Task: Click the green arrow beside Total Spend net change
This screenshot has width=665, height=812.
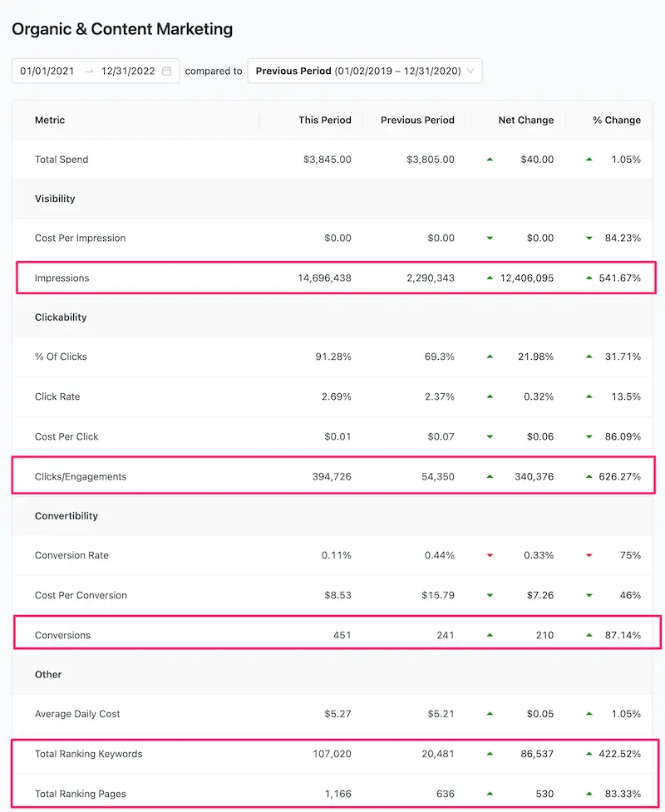Action: [490, 160]
